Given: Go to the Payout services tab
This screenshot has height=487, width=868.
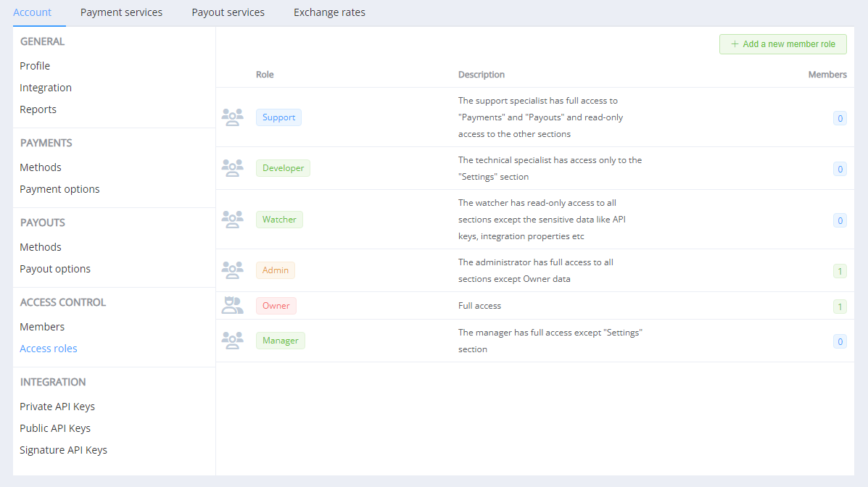Looking at the screenshot, I should pyautogui.click(x=228, y=12).
